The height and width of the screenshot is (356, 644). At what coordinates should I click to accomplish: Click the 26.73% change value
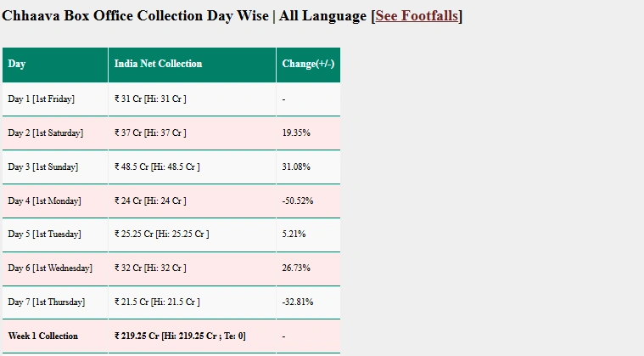296,268
